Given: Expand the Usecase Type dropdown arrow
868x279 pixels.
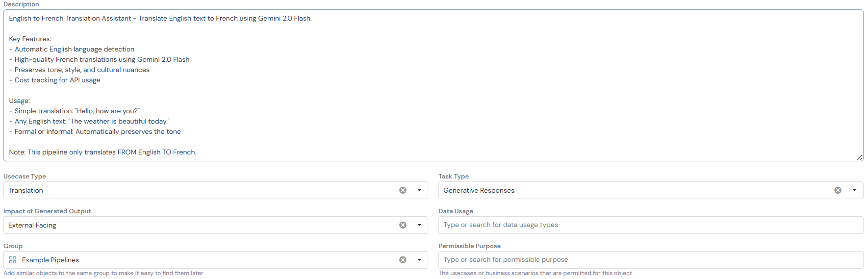Looking at the screenshot, I should point(419,190).
